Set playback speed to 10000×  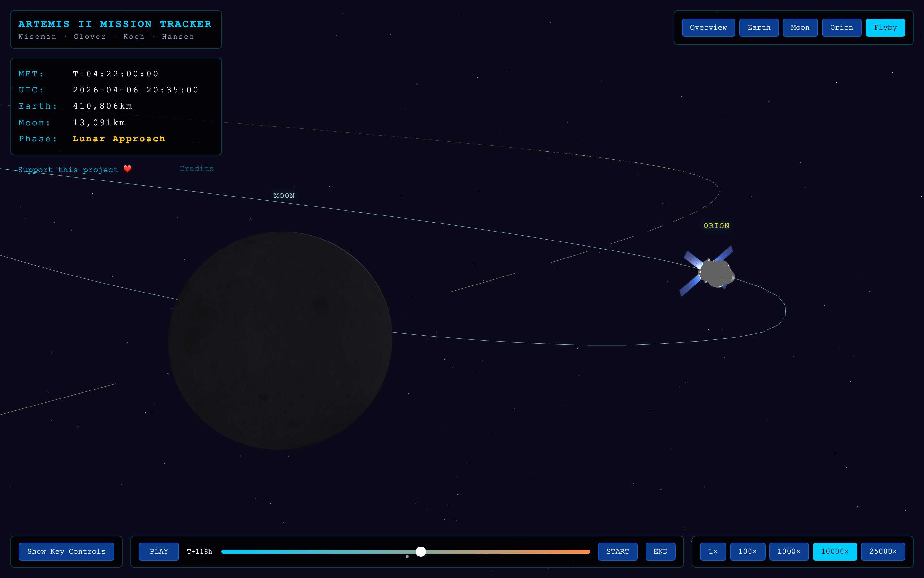835,551
